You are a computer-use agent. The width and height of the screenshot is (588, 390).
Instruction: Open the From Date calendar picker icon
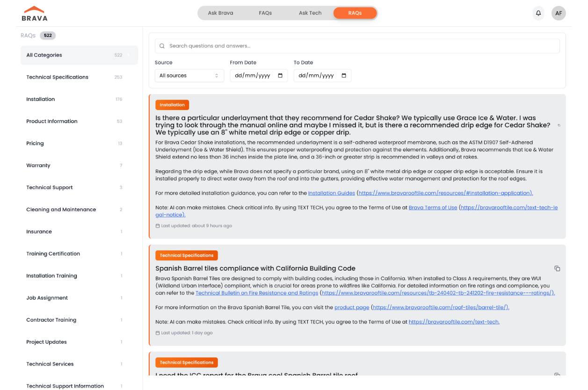click(x=280, y=76)
